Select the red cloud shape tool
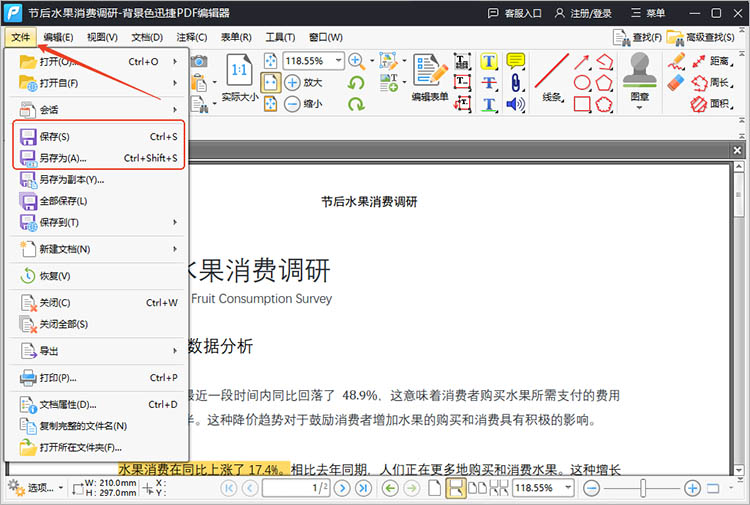The image size is (750, 505). tap(604, 104)
